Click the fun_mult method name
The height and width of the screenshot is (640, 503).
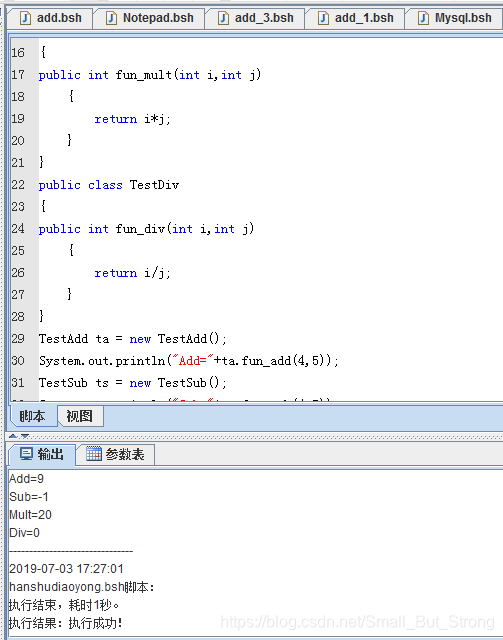pos(144,75)
